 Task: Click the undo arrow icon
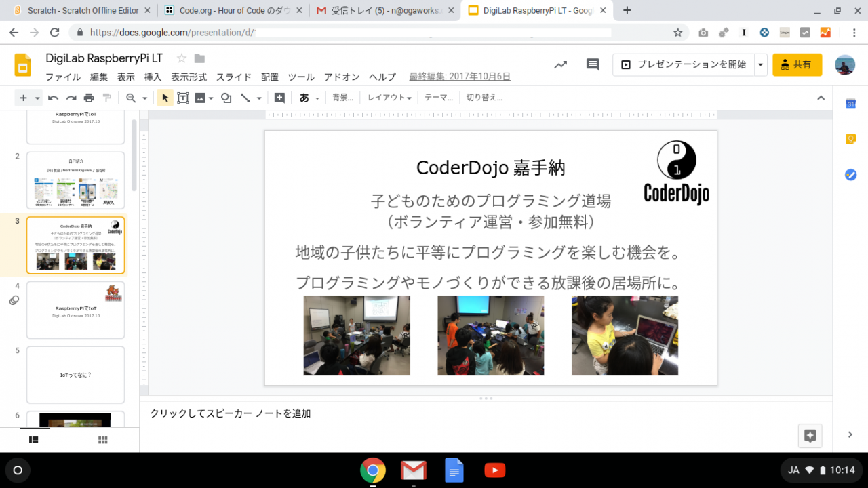tap(53, 98)
